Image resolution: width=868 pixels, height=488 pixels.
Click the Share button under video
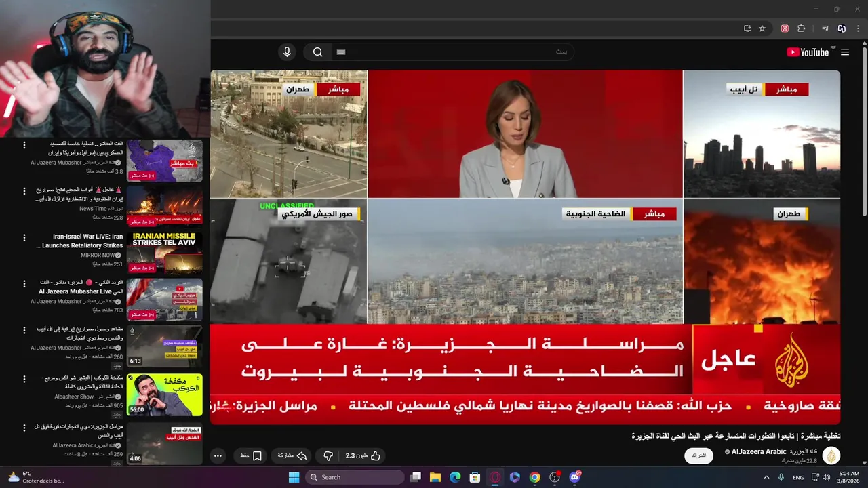(292, 455)
